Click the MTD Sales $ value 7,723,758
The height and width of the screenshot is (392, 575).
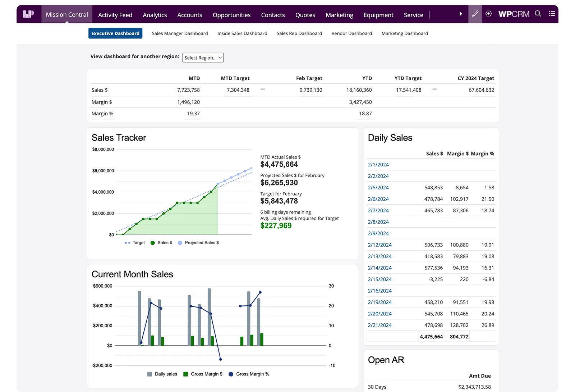coord(188,90)
